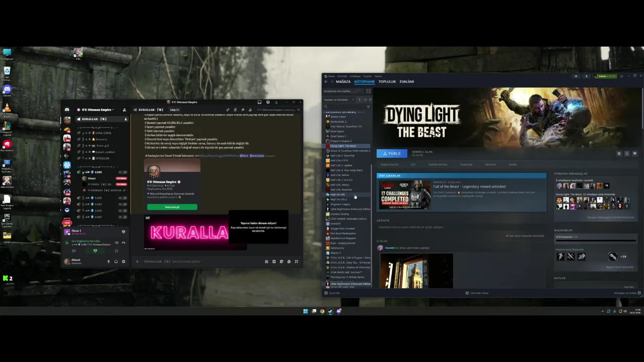Deafen headphones in Discord user panel
644x362 pixels.
click(x=116, y=261)
